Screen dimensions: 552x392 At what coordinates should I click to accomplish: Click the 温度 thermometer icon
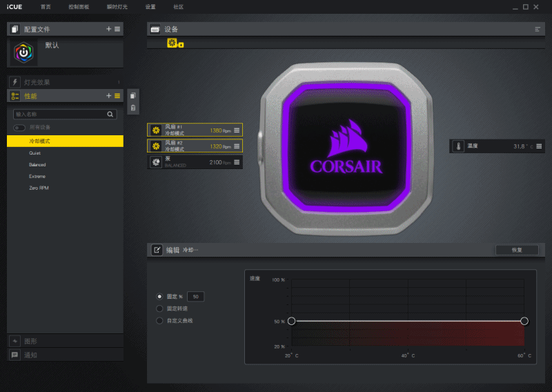click(x=458, y=146)
